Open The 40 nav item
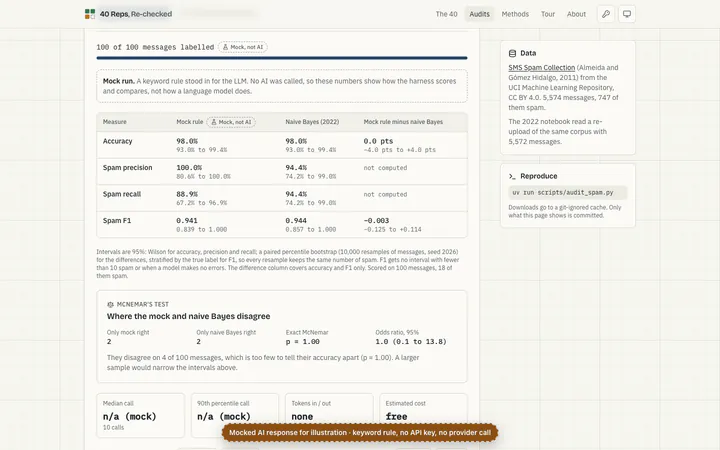The image size is (720, 450). tap(446, 14)
